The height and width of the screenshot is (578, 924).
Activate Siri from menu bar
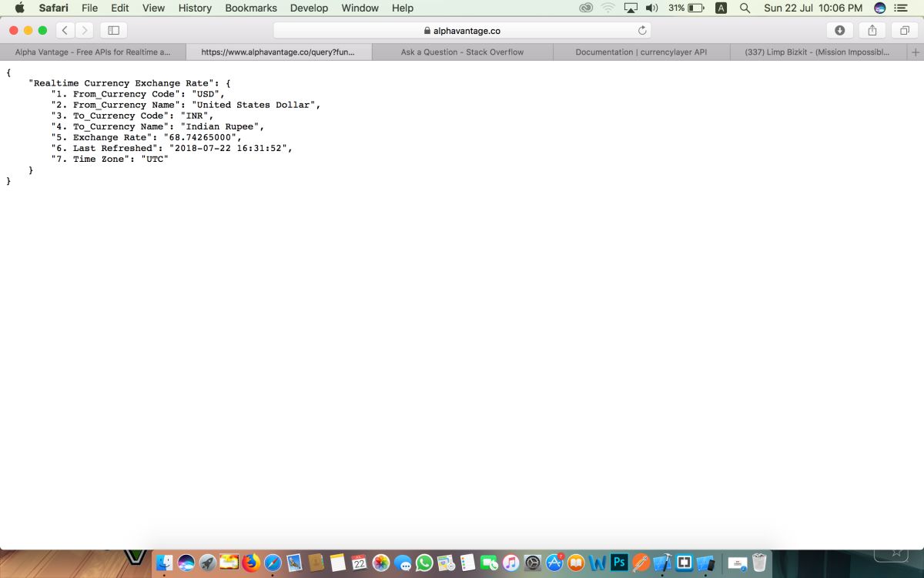tap(880, 8)
